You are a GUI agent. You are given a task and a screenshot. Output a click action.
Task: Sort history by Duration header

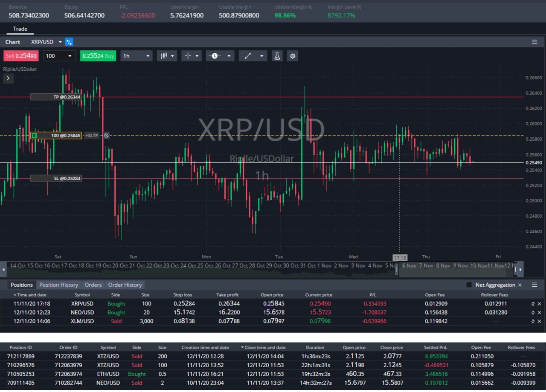tap(315, 347)
